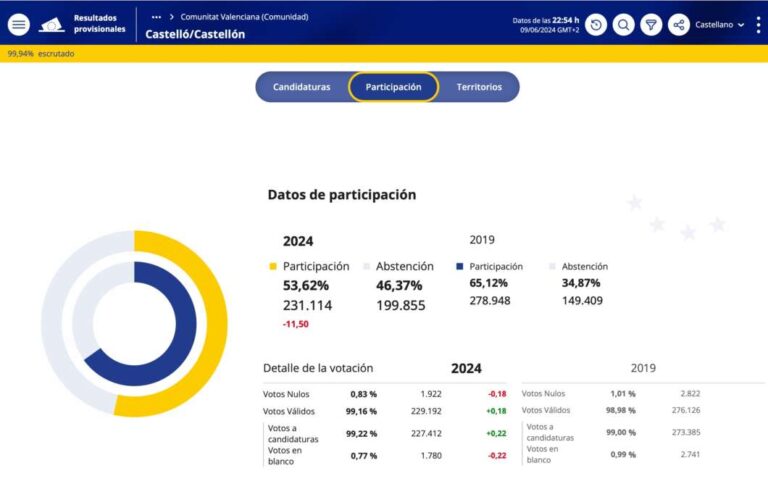Switch to the Territorios tab

pos(479,87)
